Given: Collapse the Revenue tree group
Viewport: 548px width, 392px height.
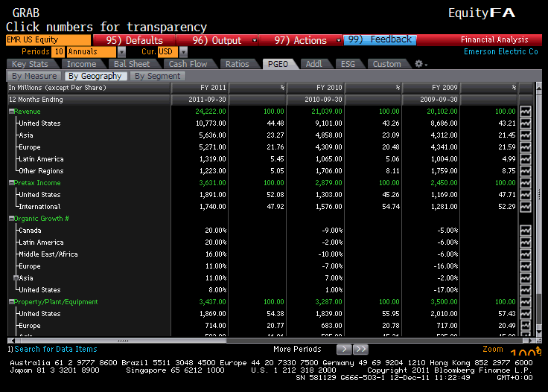Looking at the screenshot, I should click(x=11, y=112).
